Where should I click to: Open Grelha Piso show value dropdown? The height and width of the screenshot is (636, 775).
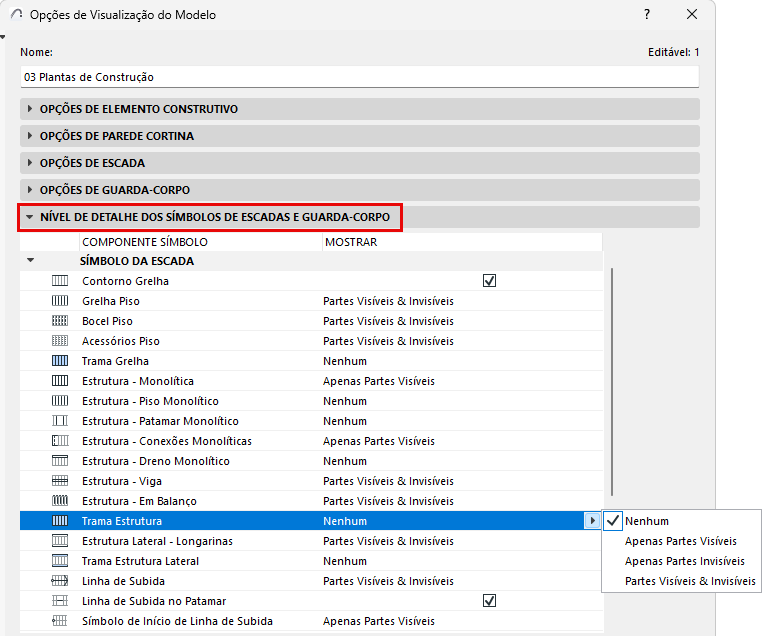388,300
